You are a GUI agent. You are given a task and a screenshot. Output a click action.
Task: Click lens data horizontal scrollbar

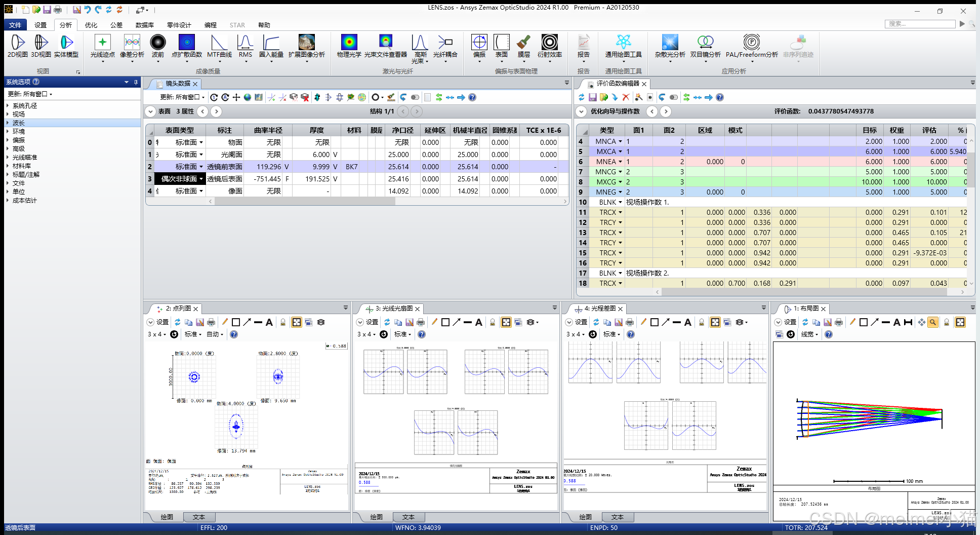tap(305, 201)
